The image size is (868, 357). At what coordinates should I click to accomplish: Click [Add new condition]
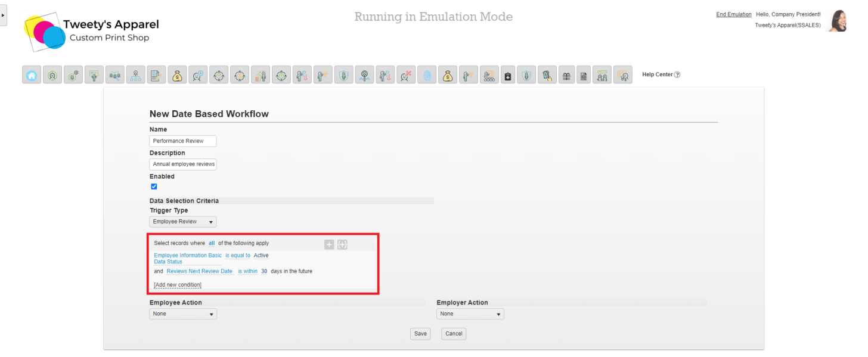178,285
